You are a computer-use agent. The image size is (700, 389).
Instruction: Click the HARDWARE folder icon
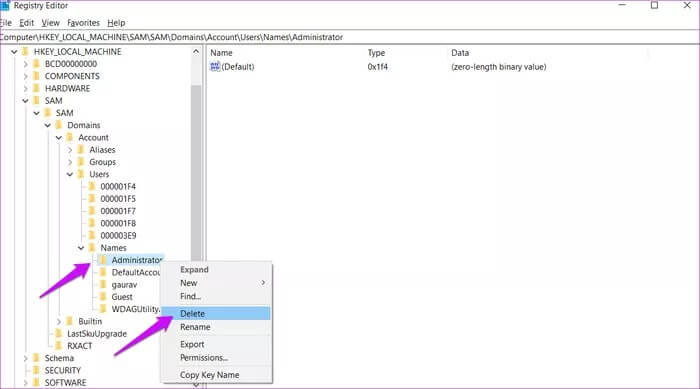tap(37, 88)
